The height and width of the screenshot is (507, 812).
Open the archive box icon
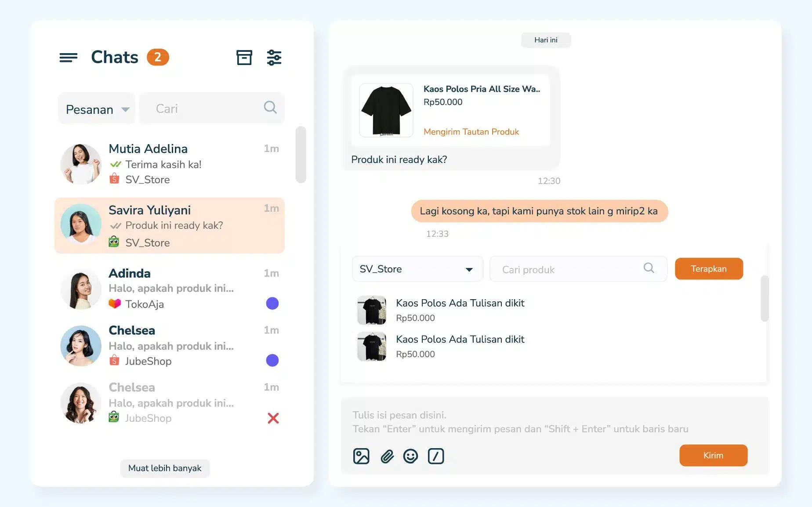click(x=244, y=58)
